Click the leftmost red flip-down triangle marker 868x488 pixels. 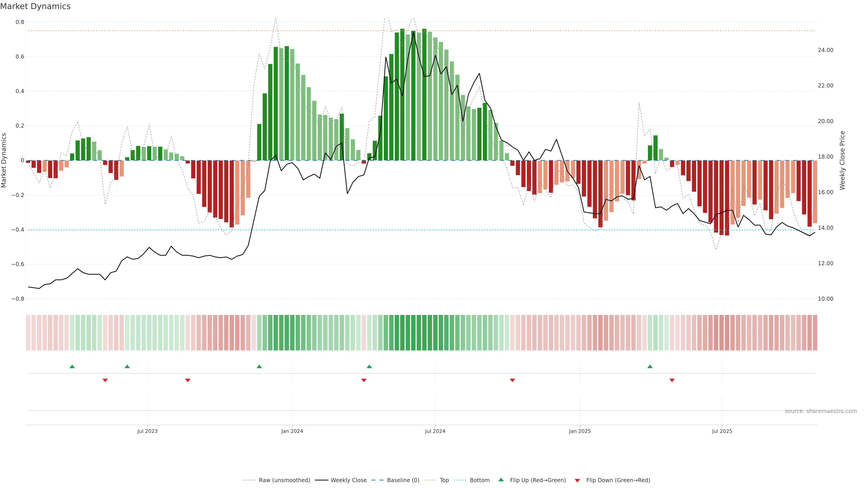click(105, 380)
